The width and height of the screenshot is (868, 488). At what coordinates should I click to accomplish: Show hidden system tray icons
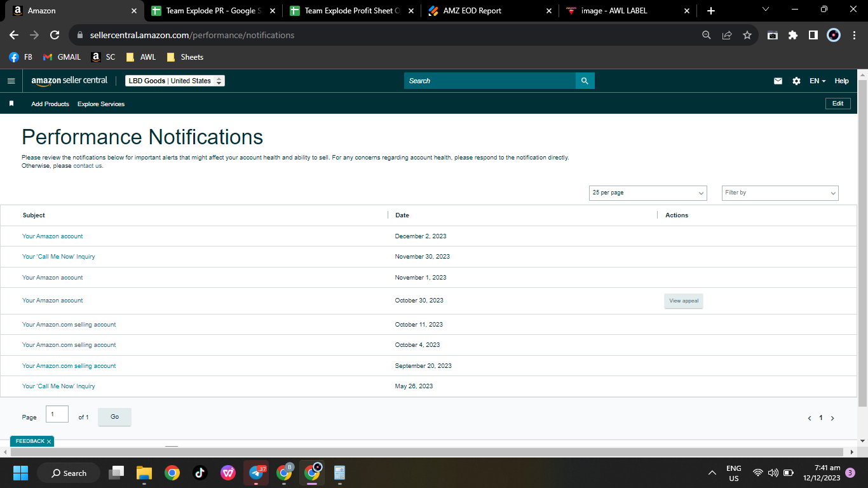pyautogui.click(x=712, y=473)
